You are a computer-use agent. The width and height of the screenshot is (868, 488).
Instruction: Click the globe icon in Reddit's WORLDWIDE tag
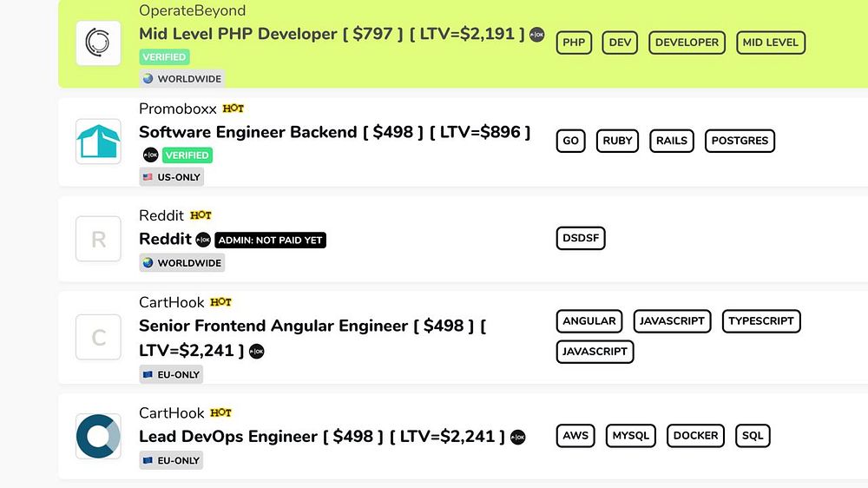tap(148, 262)
